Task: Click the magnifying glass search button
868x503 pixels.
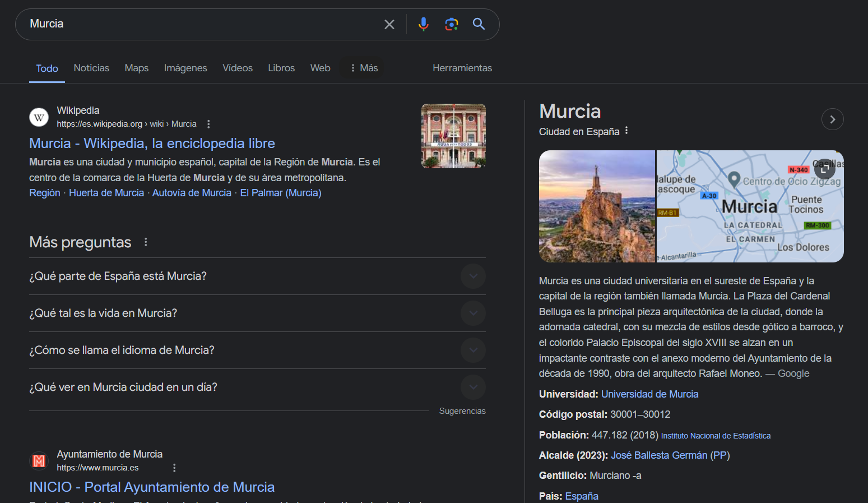Action: [479, 24]
